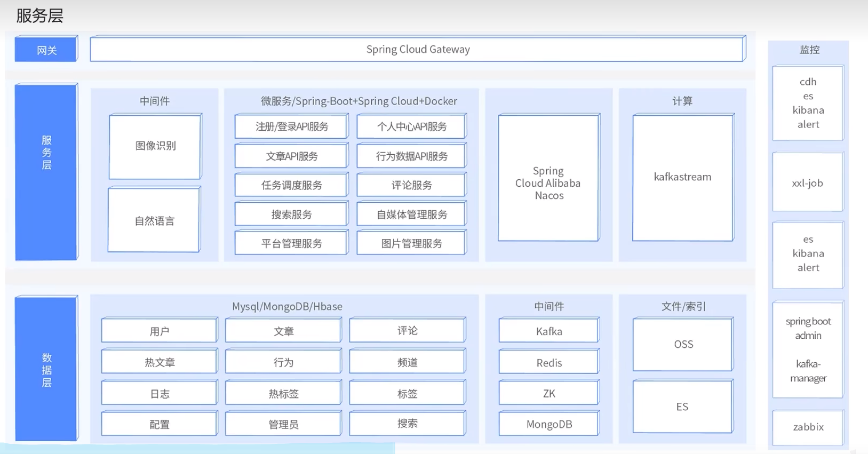
Task: Click the 评论 data box
Action: click(x=407, y=331)
